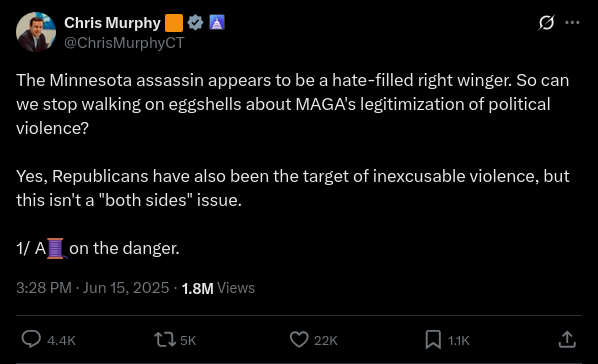This screenshot has height=364, width=598.
Task: Click the Capitol government account badge
Action: (217, 23)
